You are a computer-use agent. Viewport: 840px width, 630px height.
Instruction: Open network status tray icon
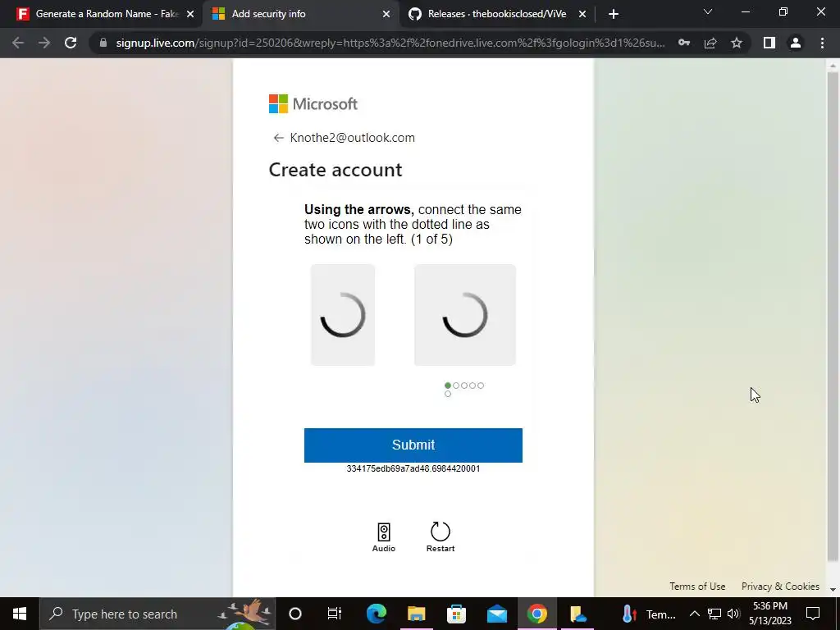(714, 614)
